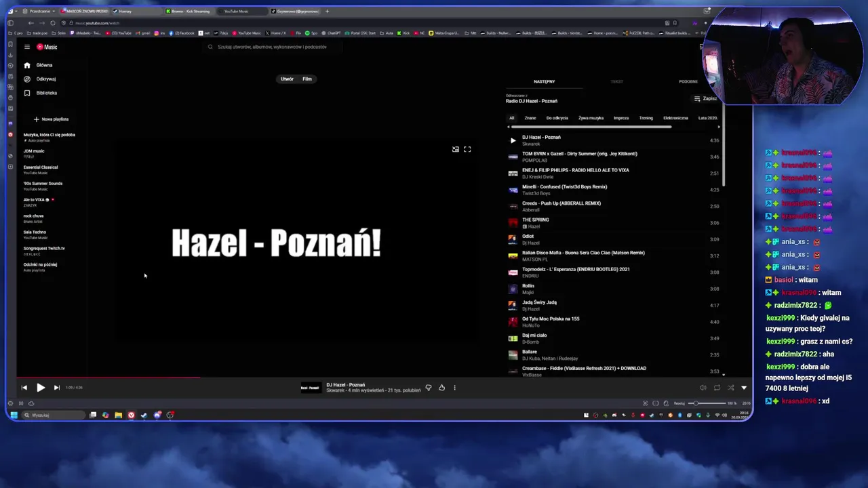This screenshot has width=868, height=488.
Task: Select Jadą Świry Jadą track
Action: tap(614, 305)
